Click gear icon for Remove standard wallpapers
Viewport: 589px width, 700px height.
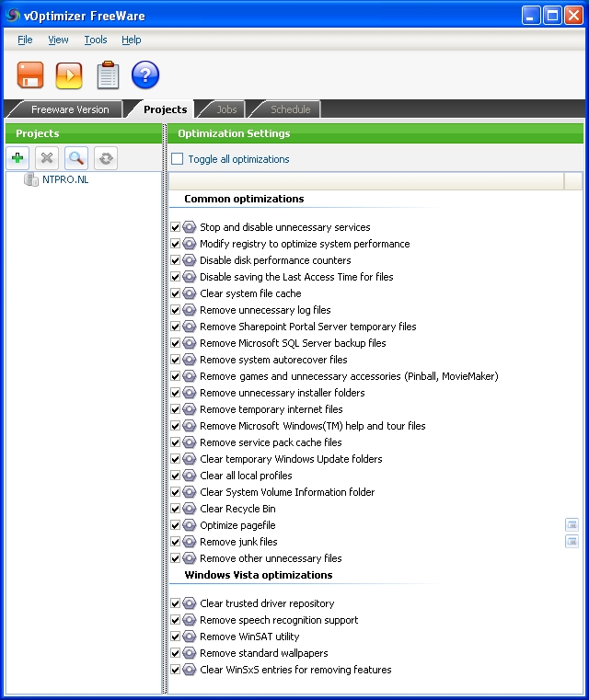tap(190, 653)
